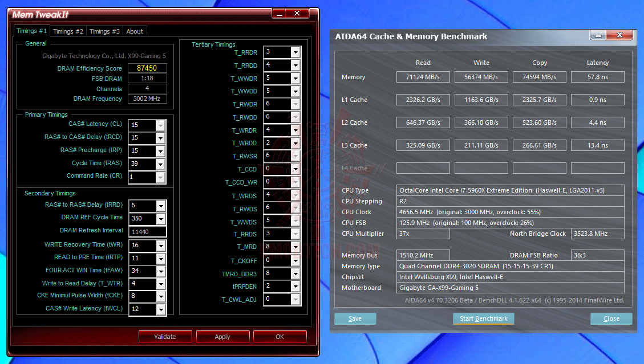Image resolution: width=644 pixels, height=364 pixels.
Task: Expand the Write to Read Delay (T_WTR) dropdown
Action: (x=161, y=284)
